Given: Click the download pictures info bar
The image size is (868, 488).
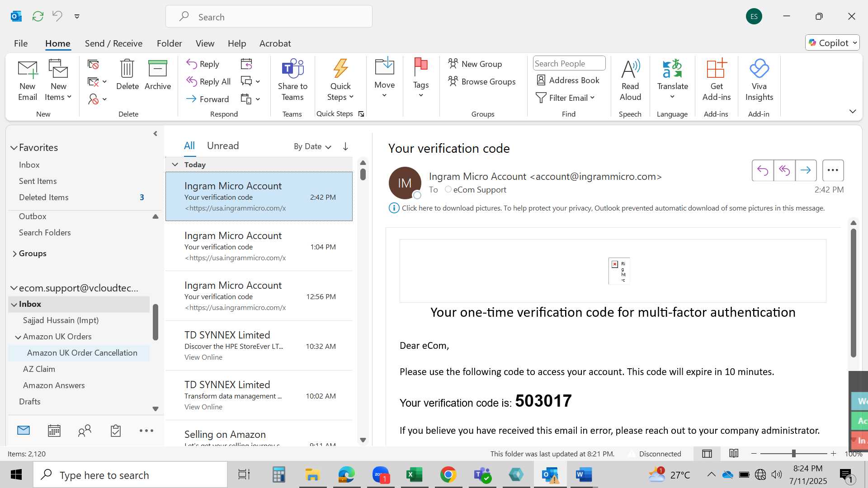Looking at the screenshot, I should click(x=607, y=208).
